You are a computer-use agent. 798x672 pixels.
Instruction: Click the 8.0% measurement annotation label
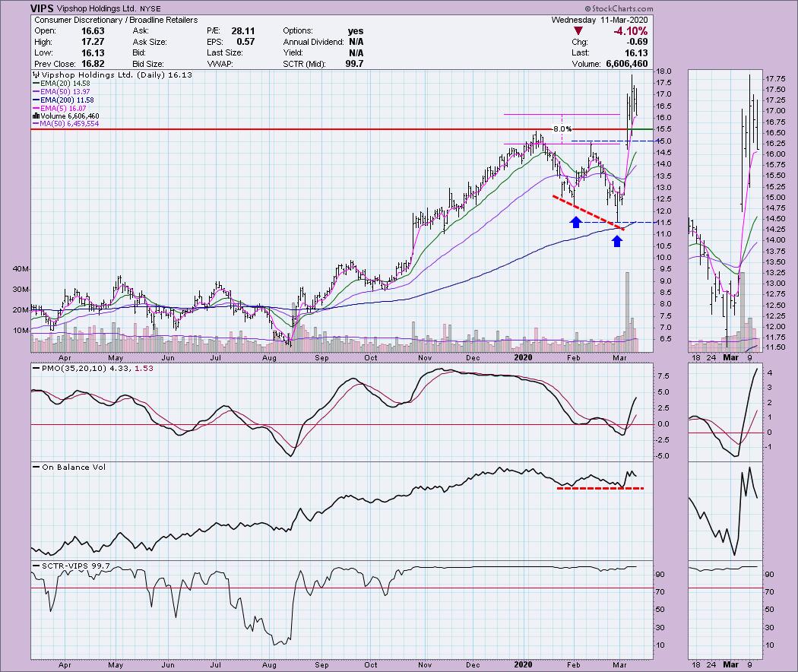(562, 128)
